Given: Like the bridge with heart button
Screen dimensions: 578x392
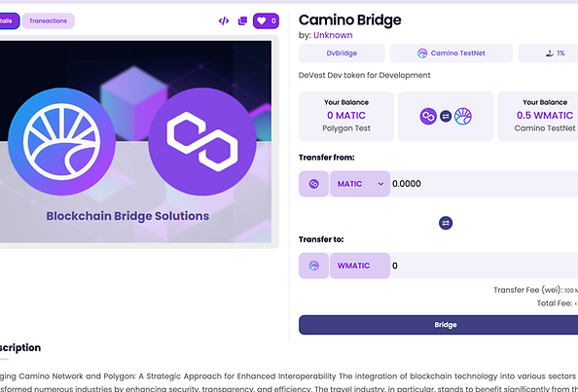Looking at the screenshot, I should [x=266, y=21].
